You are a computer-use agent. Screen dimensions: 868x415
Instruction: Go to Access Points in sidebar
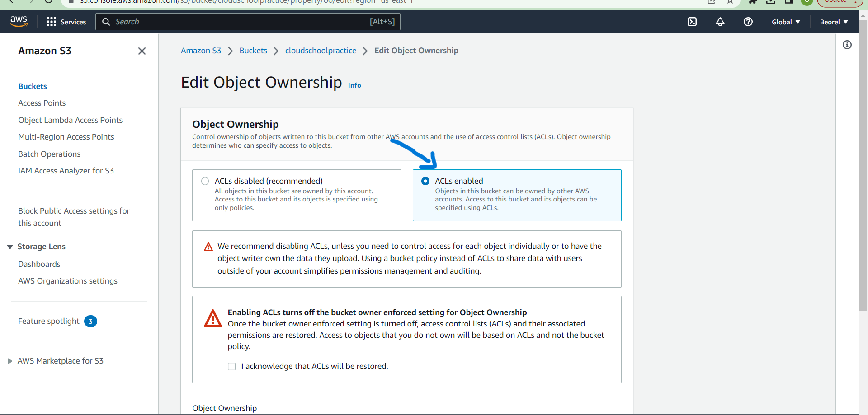click(42, 103)
